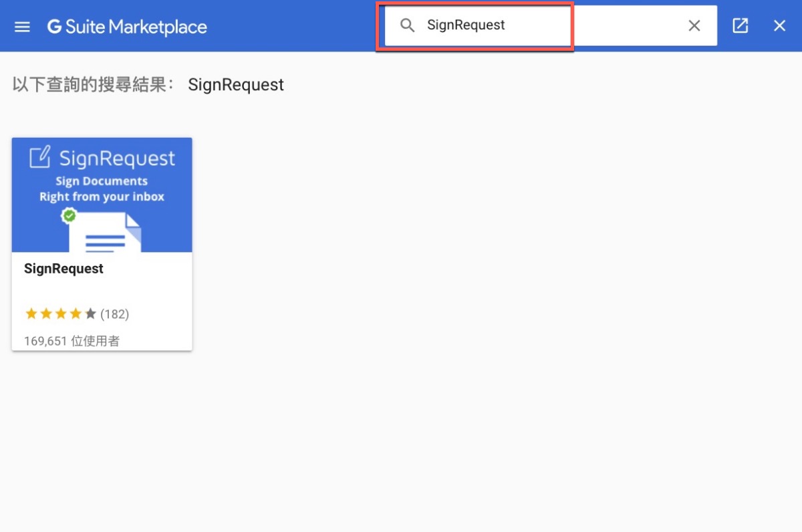The image size is (802, 532).
Task: Open the SignRequest app banner image
Action: (x=102, y=195)
